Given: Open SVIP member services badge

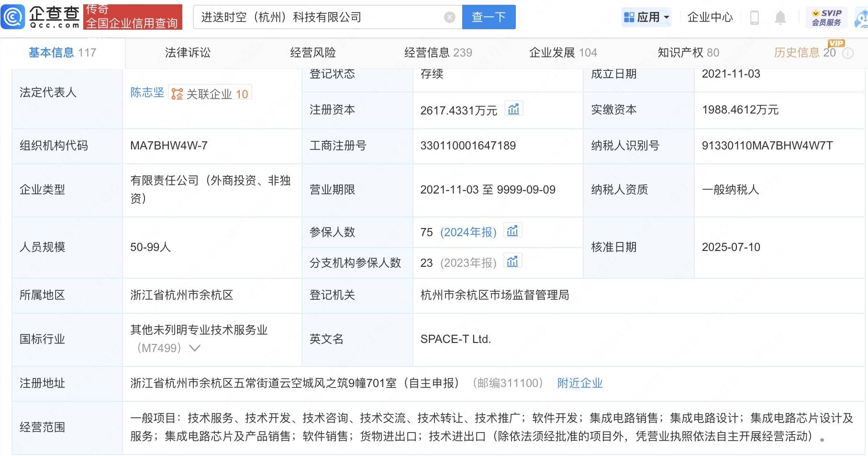Looking at the screenshot, I should (x=826, y=18).
